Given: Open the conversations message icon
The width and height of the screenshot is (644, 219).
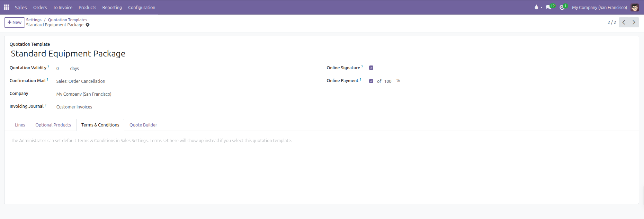Looking at the screenshot, I should 548,7.
